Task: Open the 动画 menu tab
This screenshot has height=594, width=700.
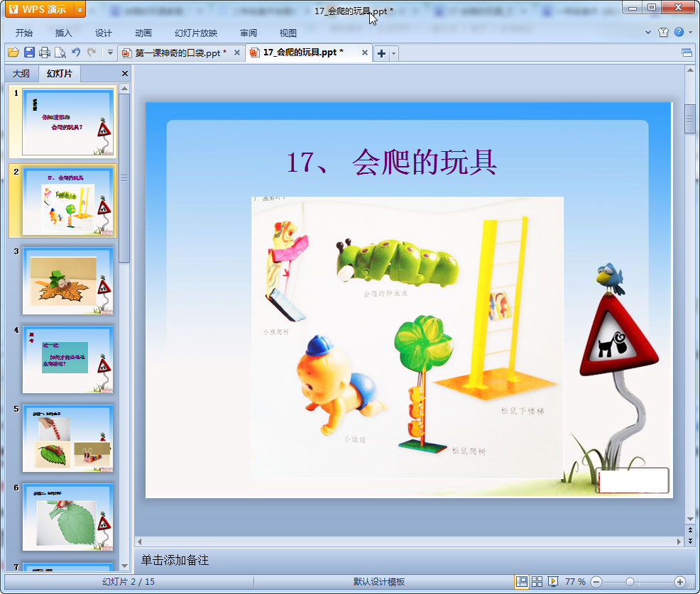Action: click(143, 33)
